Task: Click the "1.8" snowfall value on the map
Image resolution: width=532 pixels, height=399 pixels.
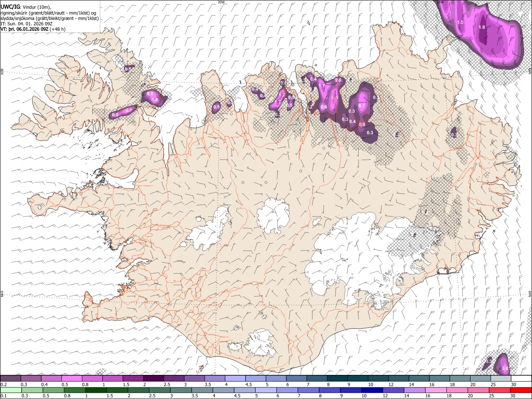Action: pyautogui.click(x=482, y=27)
